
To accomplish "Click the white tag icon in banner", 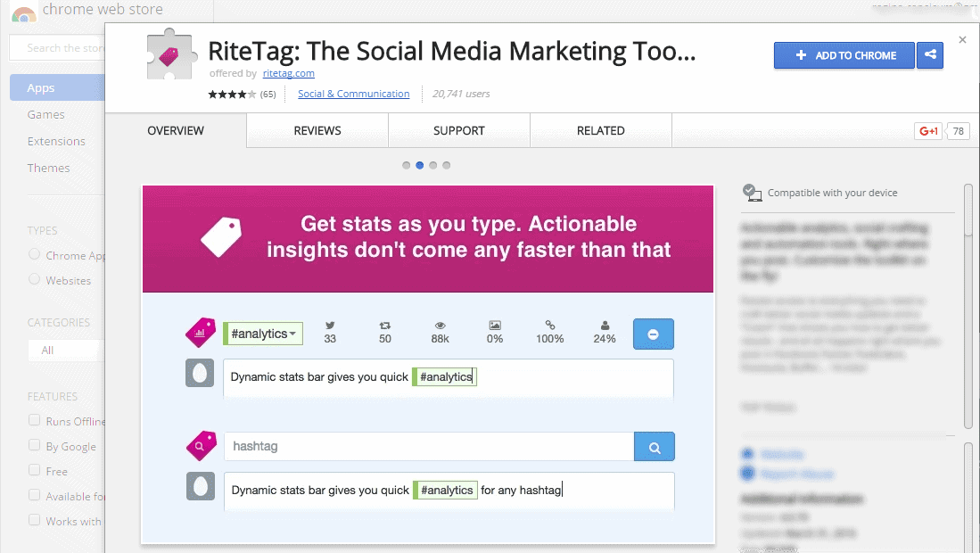I will click(x=221, y=237).
